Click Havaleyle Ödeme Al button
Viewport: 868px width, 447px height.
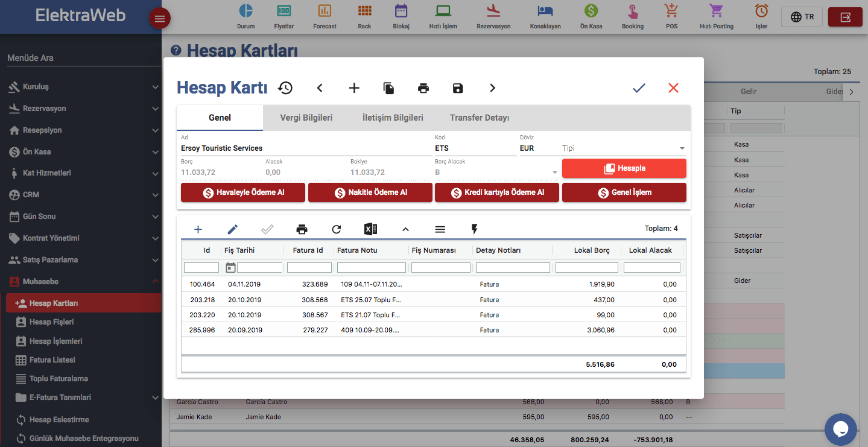tap(243, 192)
